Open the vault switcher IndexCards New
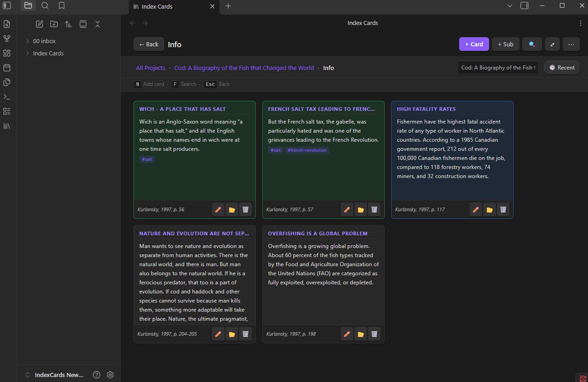The image size is (588, 382). (54, 375)
